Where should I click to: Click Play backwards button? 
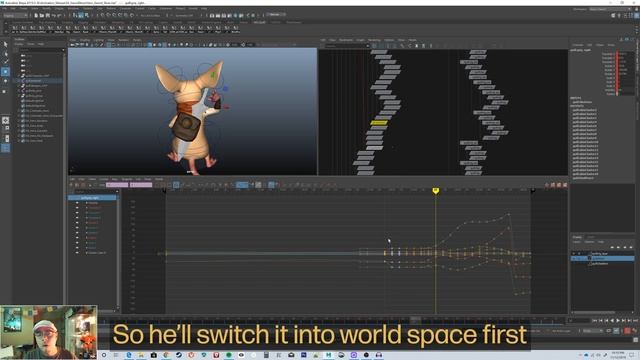coord(612,320)
